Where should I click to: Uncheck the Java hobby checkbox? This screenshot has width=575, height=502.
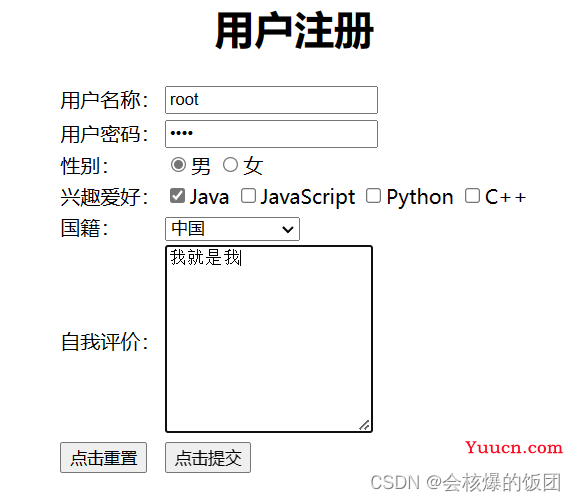click(x=177, y=196)
